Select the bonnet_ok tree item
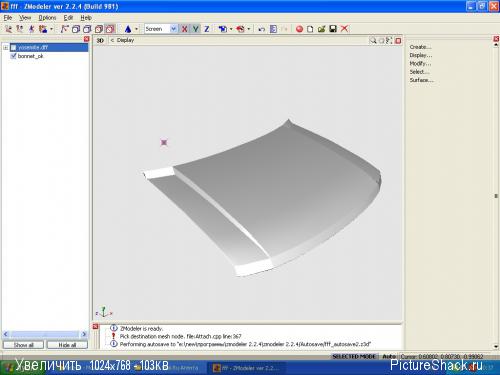Screen dimensions: 500x375 30,56
